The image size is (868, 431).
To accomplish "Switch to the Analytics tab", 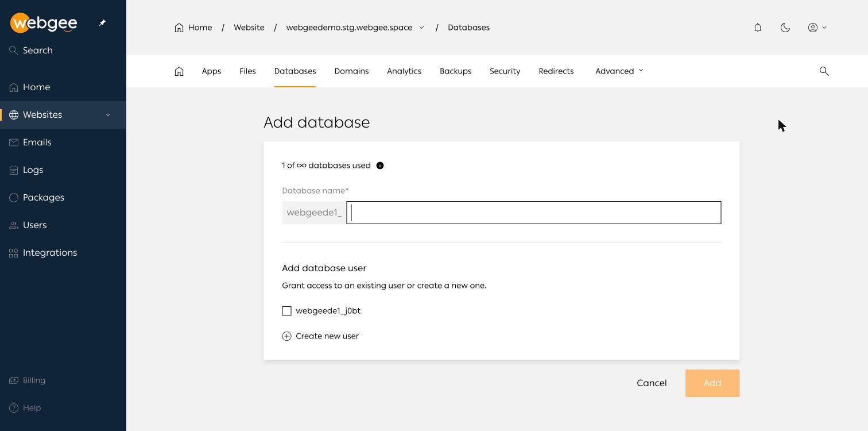I will [404, 71].
